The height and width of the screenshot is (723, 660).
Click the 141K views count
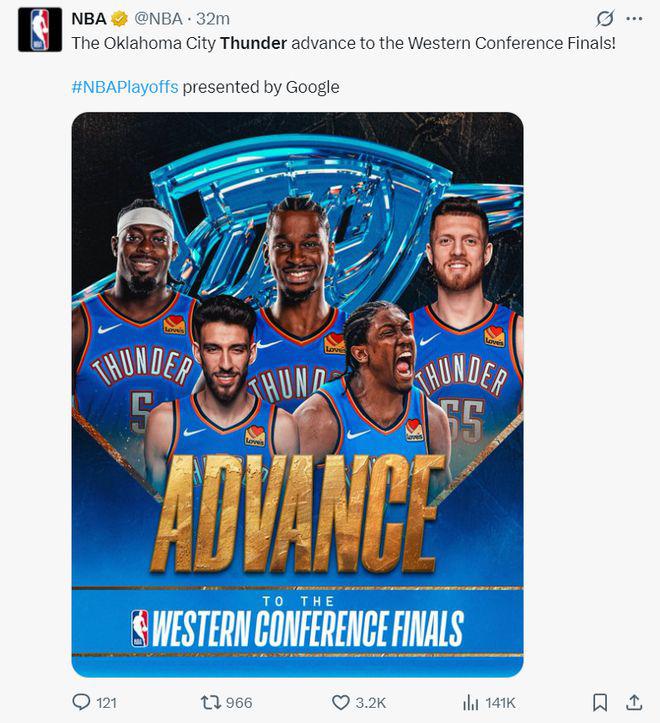pyautogui.click(x=500, y=703)
